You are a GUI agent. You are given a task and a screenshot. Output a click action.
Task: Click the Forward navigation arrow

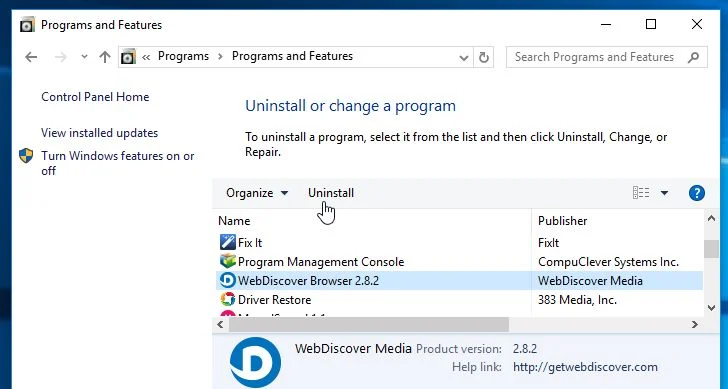[x=60, y=57]
